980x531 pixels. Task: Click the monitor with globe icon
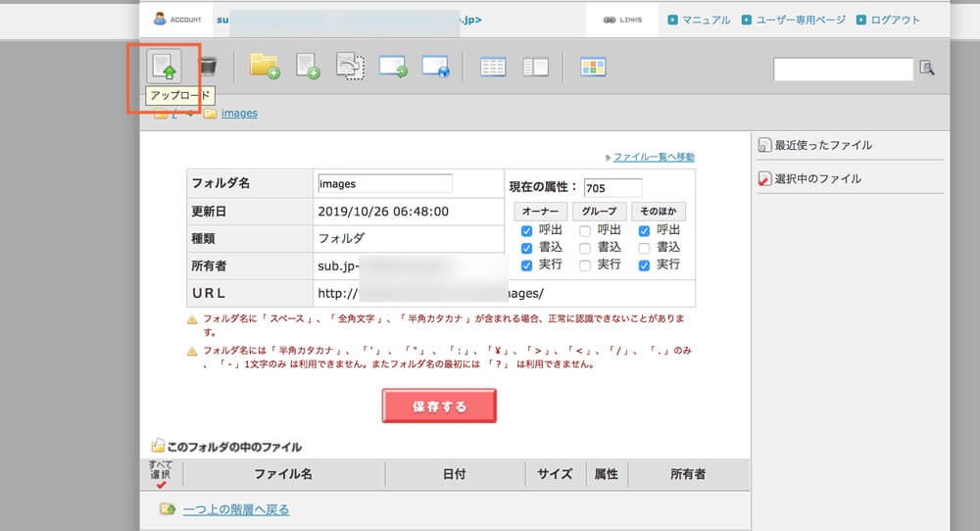(x=436, y=67)
